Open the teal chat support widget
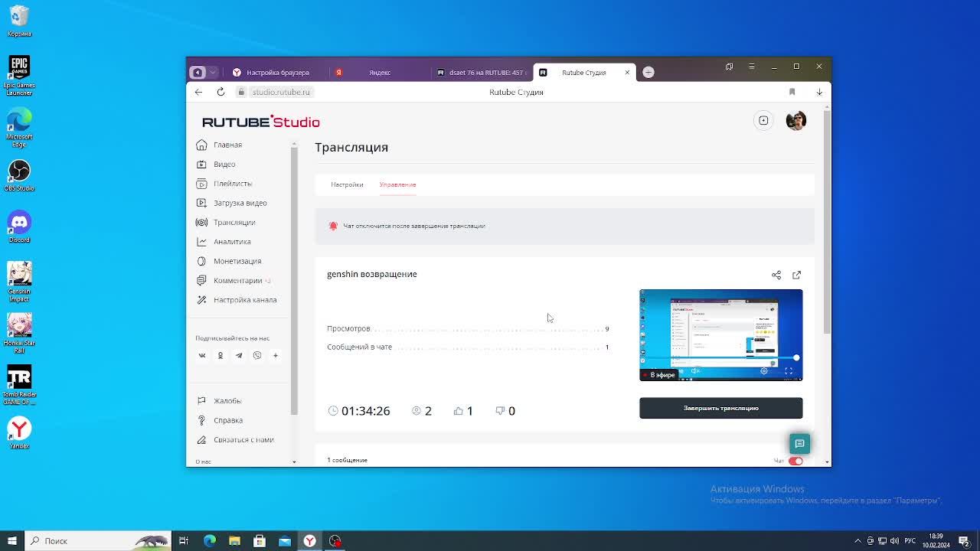 (x=799, y=444)
